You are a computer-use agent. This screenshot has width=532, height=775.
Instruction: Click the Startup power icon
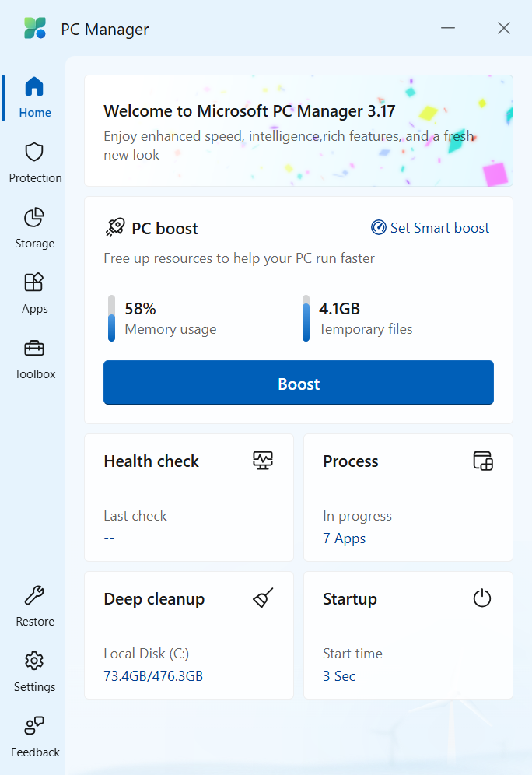coord(482,598)
